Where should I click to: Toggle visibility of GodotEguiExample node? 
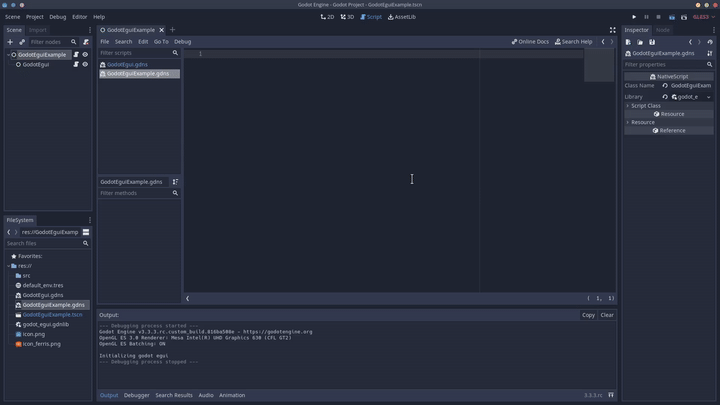(x=85, y=55)
